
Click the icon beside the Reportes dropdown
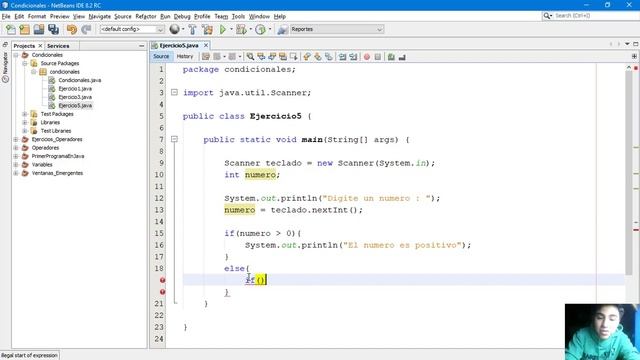282,29
